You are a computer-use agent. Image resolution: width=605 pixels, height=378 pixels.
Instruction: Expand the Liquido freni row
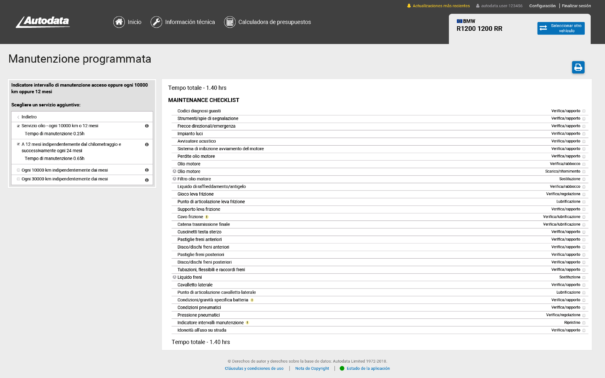click(x=174, y=277)
